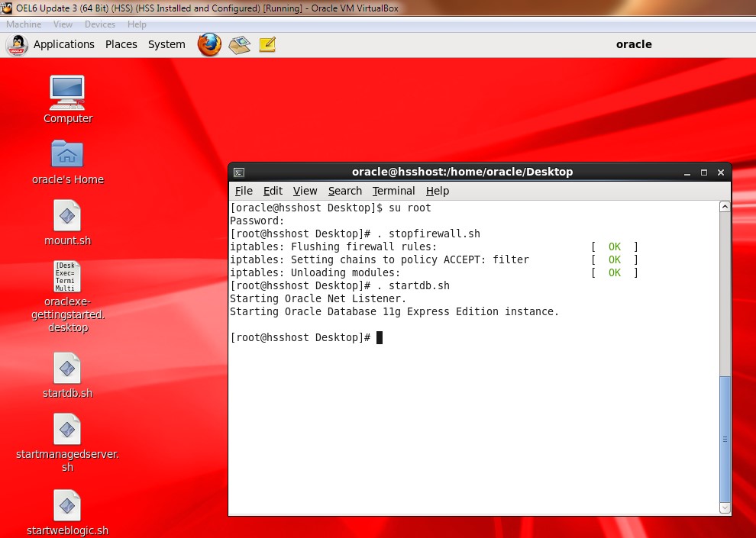Open the Search menu in terminal

(x=344, y=191)
